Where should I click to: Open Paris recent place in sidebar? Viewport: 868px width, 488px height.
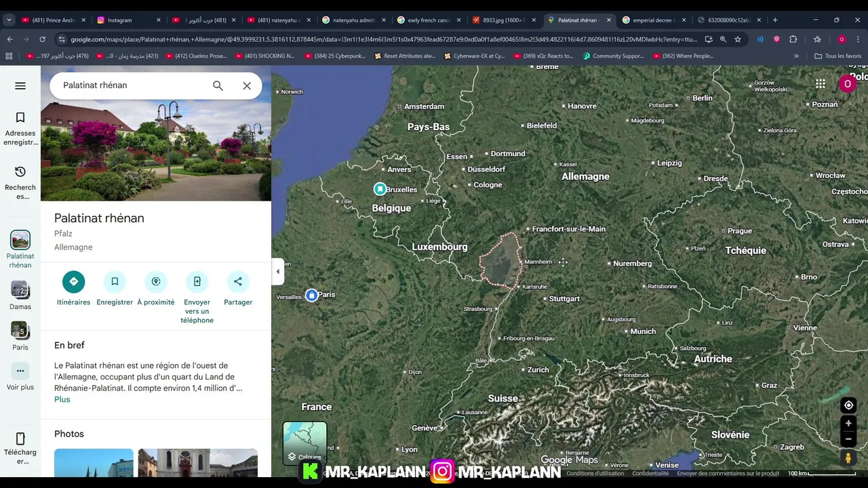pyautogui.click(x=20, y=336)
